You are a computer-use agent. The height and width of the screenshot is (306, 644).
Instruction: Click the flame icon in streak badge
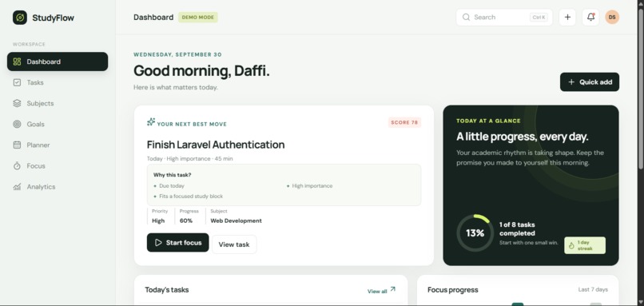coord(571,245)
